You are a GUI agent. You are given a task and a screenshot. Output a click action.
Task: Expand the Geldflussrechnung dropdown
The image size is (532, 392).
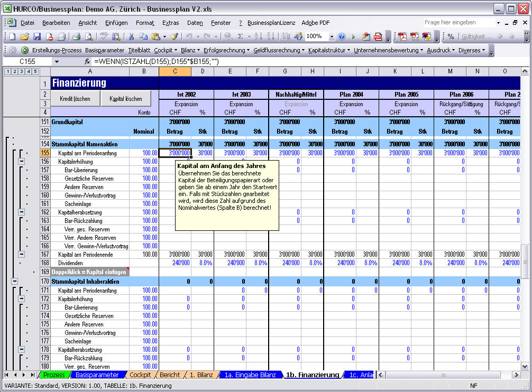[x=279, y=50]
